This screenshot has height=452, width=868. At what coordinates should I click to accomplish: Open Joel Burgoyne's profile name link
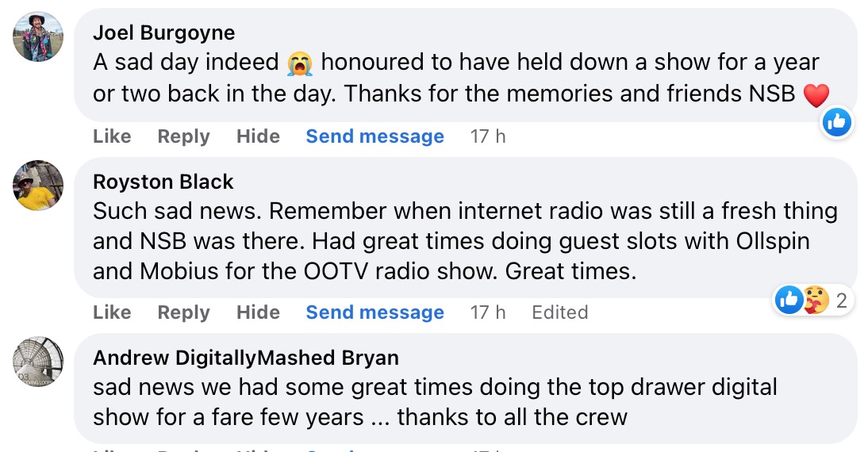pos(164,33)
